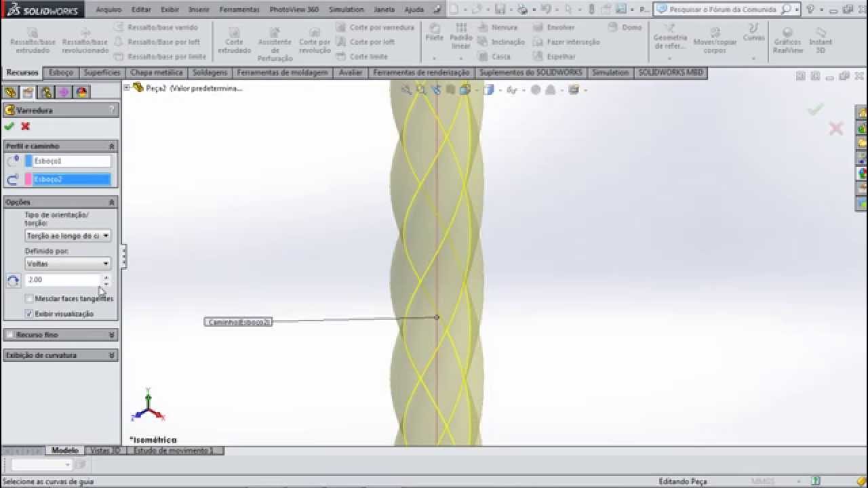Image resolution: width=868 pixels, height=488 pixels.
Task: Cancel the sweep with the red X in the left panel
Action: (x=25, y=126)
